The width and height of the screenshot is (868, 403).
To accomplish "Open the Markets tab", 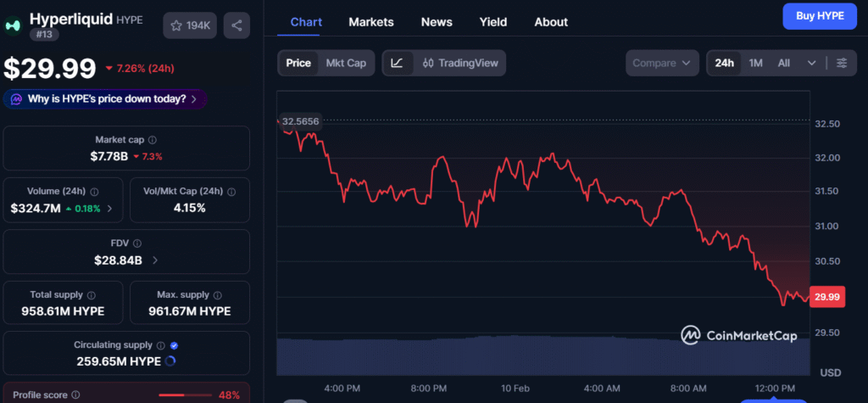I will 371,22.
